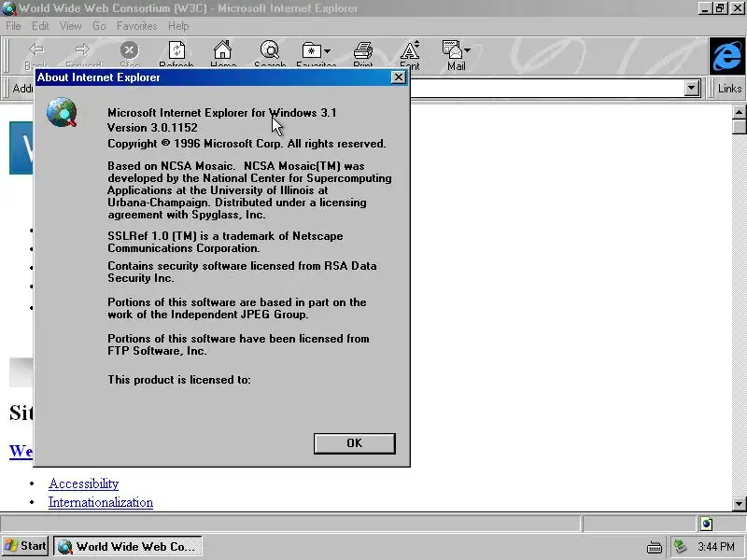This screenshot has height=560, width=747.
Task: Expand the Favorites toolbar dropdown arrow
Action: (x=328, y=50)
